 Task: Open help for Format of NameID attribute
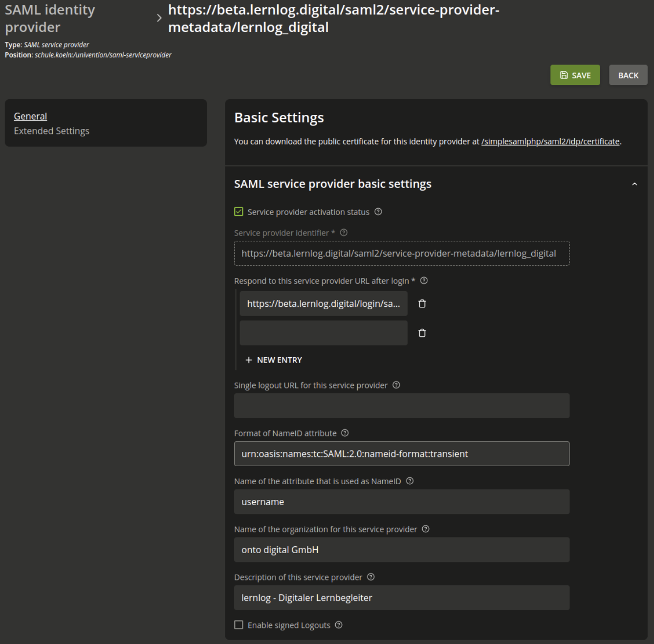tap(345, 433)
